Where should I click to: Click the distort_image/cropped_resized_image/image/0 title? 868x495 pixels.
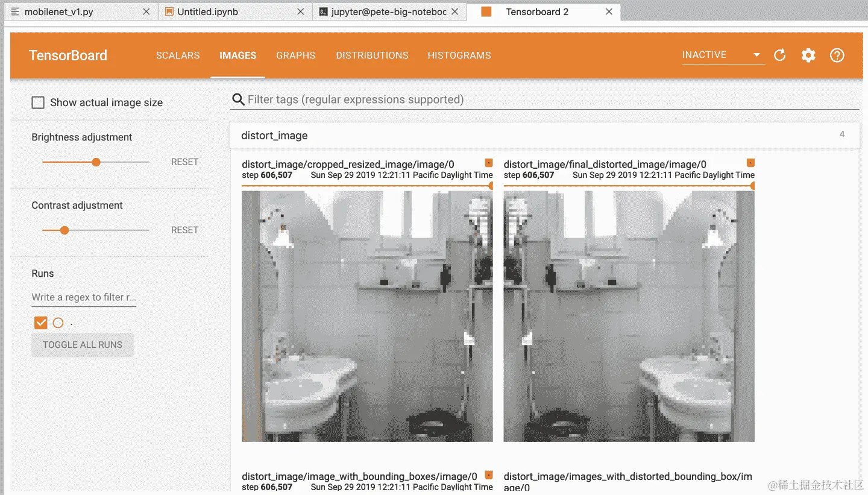tap(348, 165)
